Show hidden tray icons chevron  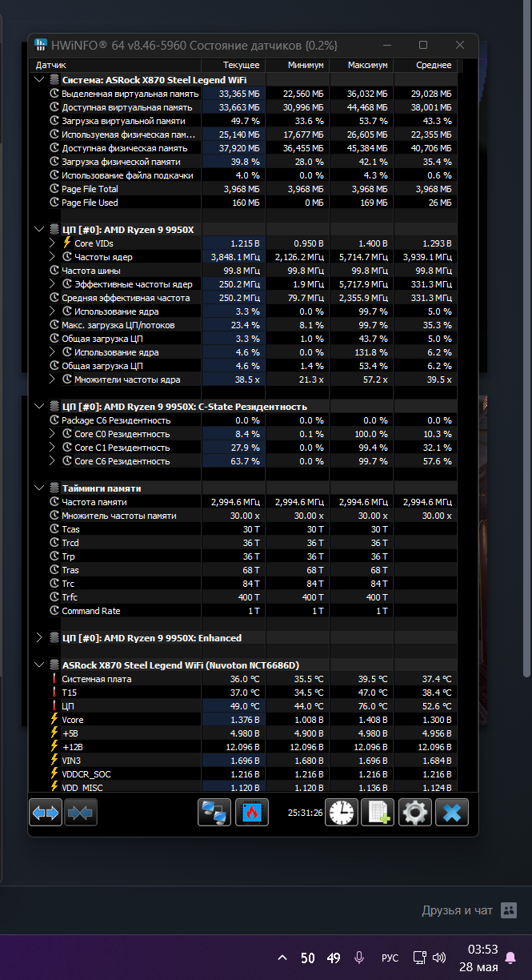click(x=282, y=958)
